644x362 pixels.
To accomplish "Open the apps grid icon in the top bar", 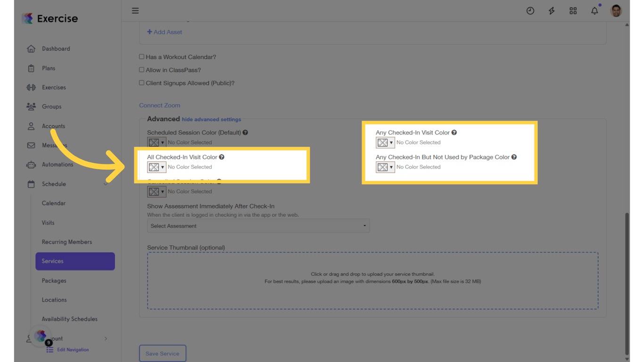I will point(573,10).
